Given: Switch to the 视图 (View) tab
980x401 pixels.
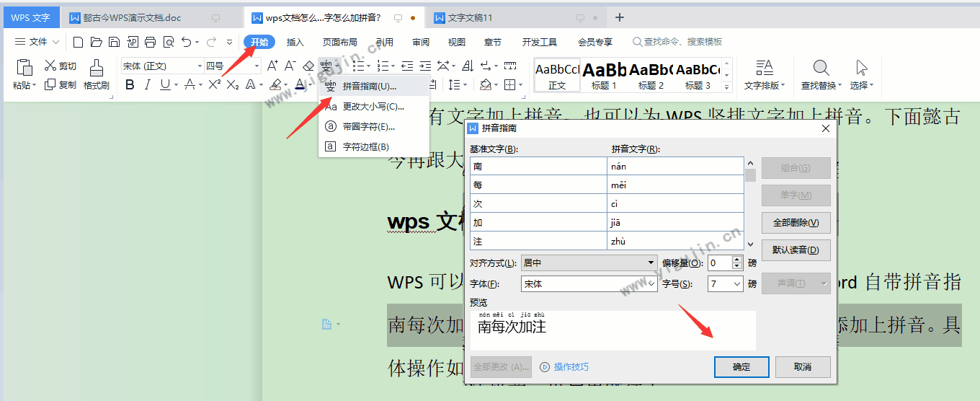Looking at the screenshot, I should tap(457, 42).
